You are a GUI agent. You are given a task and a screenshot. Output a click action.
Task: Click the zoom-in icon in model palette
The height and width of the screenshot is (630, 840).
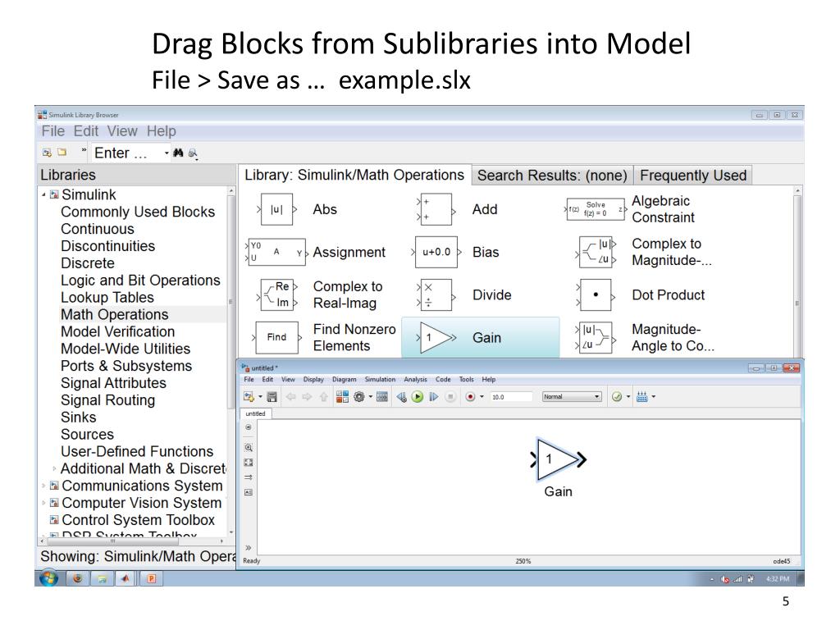(x=249, y=447)
